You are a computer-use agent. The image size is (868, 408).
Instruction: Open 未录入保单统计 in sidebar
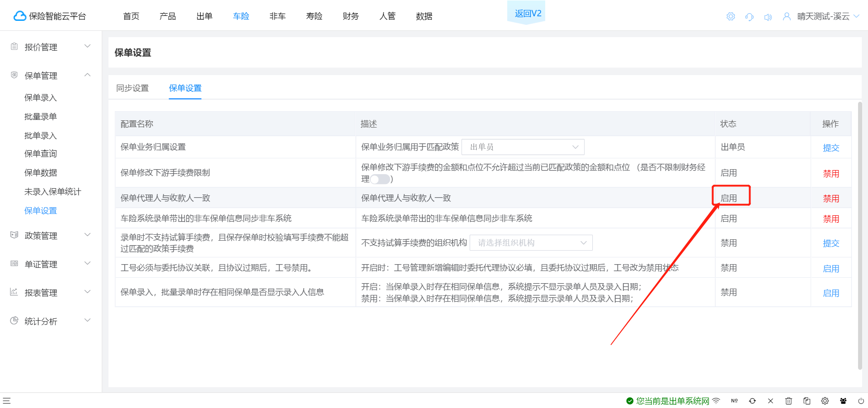pyautogui.click(x=53, y=192)
